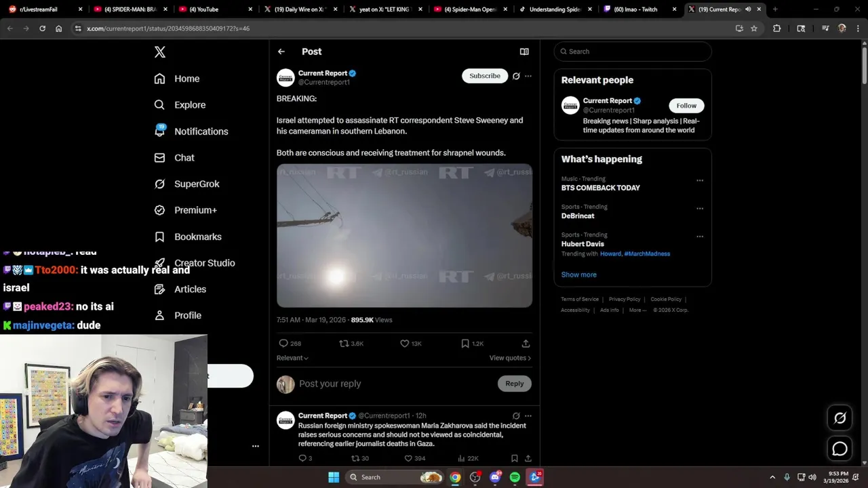Switch to Daily Wire on X tab
This screenshot has height=488, width=868.
tap(300, 9)
